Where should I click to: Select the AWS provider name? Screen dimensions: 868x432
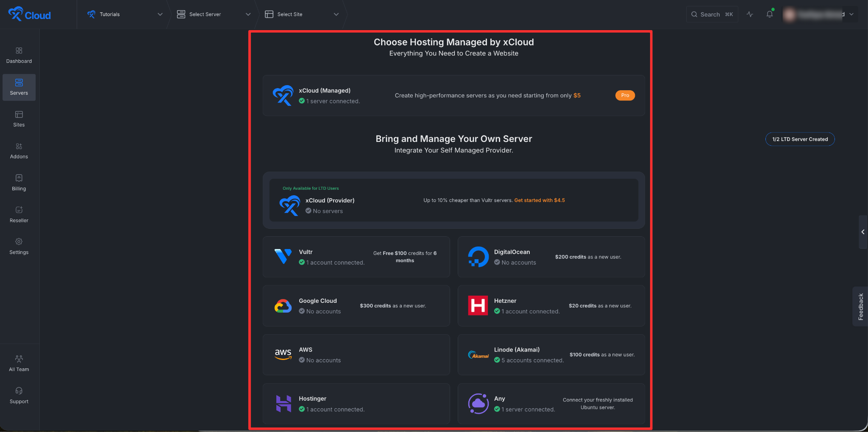tap(306, 350)
